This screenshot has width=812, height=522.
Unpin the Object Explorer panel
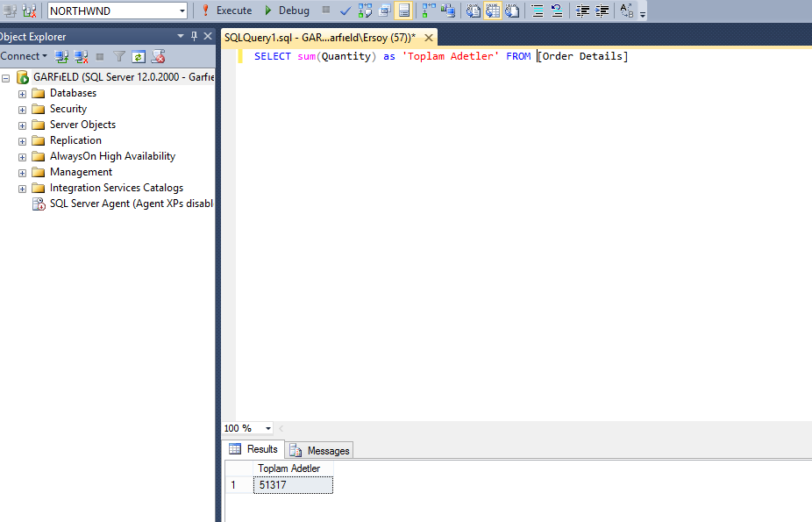193,36
